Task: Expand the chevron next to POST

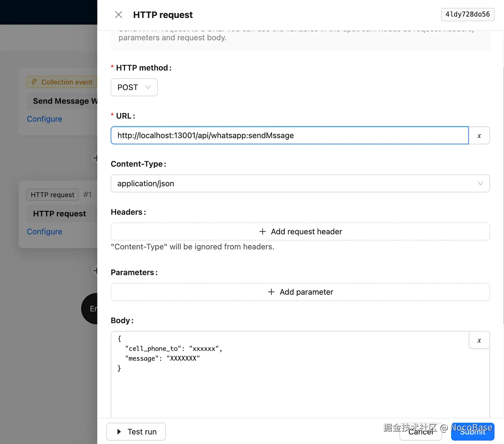Action: (148, 87)
